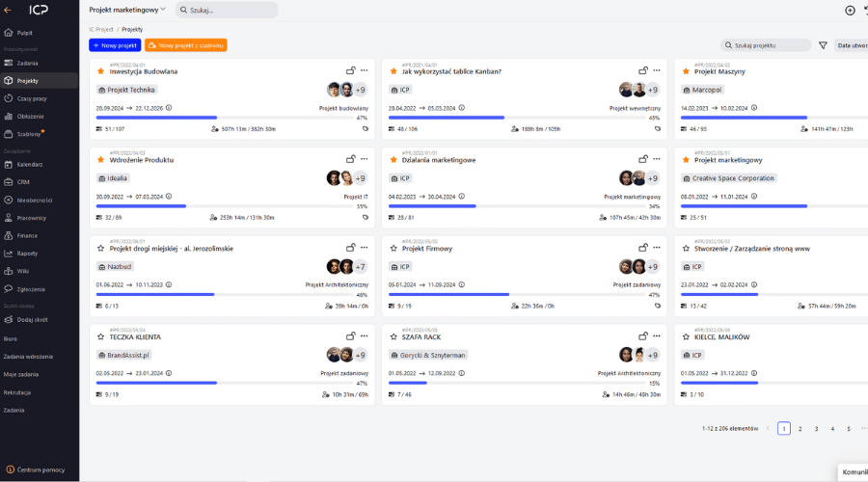Open three-dot menu on Inwestycja Budowlana
Screen dimensions: 868x482
tap(365, 70)
